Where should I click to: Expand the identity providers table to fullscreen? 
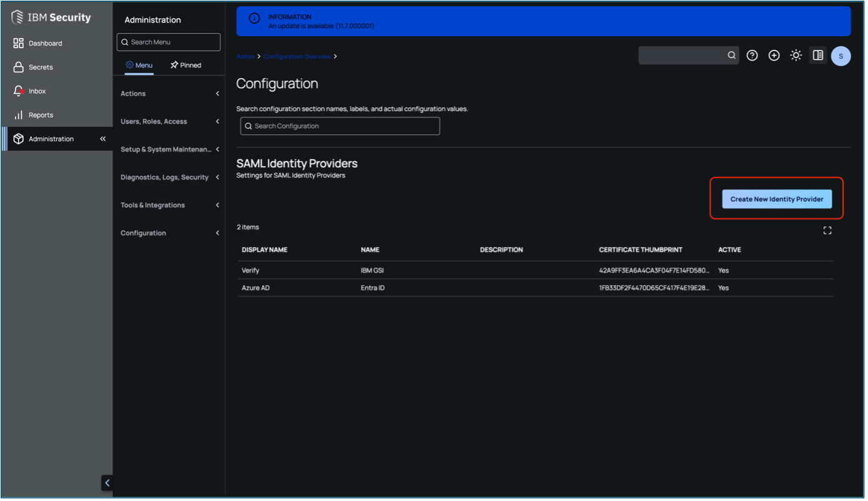[827, 230]
